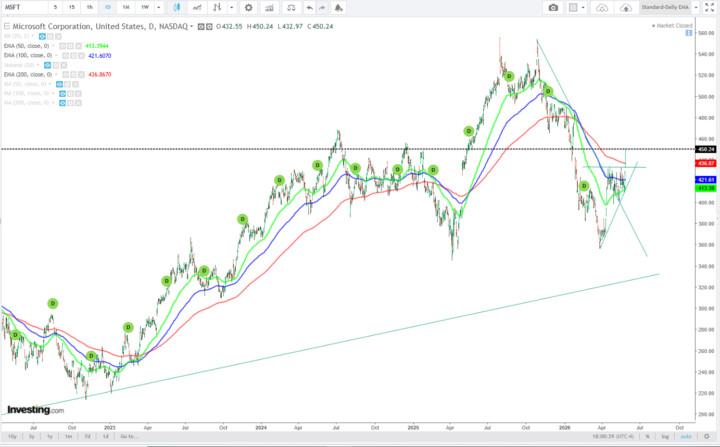Open chart properties gear in top toolbar
The width and height of the screenshot is (720, 447).
click(248, 7)
